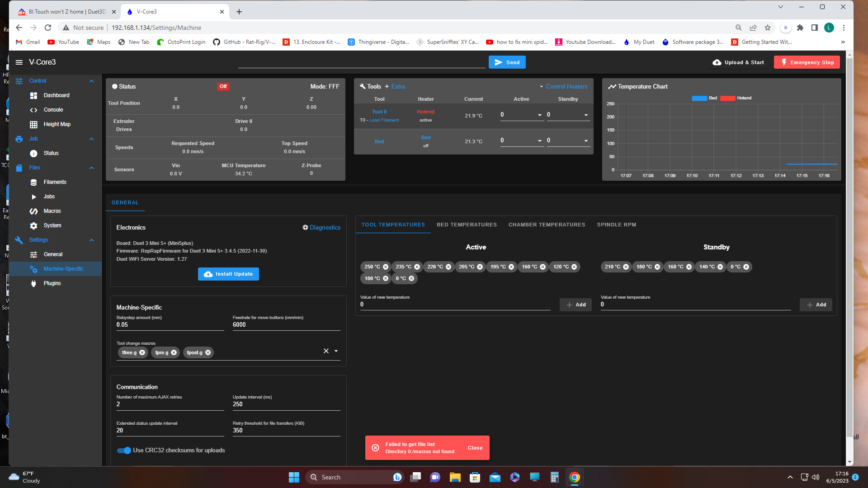Reload the browser page

[48, 28]
